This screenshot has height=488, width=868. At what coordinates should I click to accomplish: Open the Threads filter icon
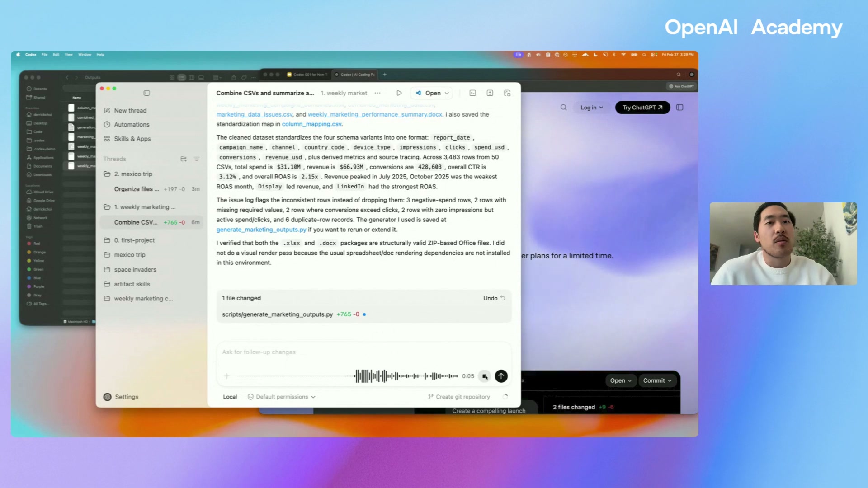pos(197,159)
